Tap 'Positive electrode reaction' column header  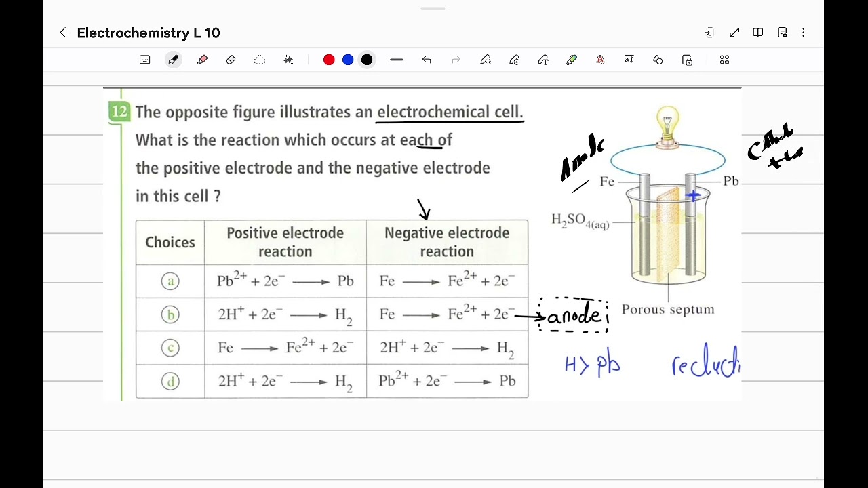(x=285, y=242)
